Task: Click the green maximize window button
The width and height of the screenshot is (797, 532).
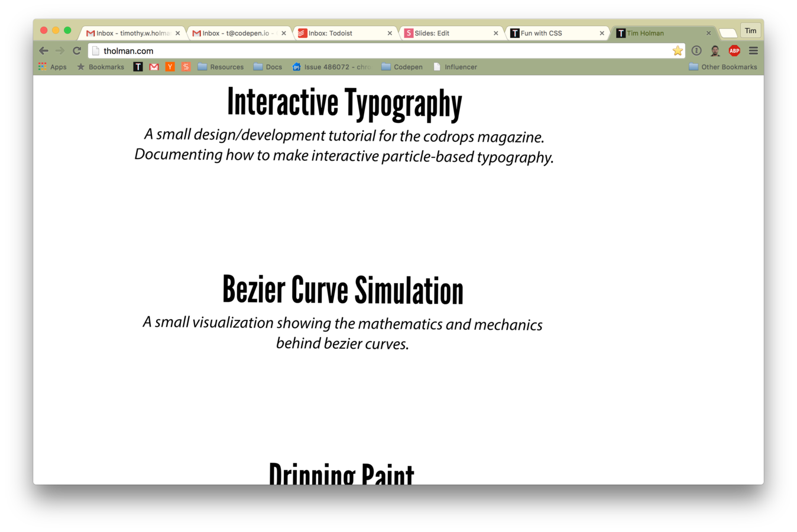Action: click(67, 30)
